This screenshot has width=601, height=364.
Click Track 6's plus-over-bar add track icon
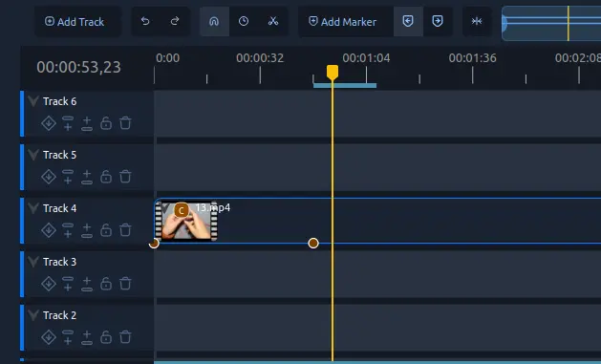[87, 123]
